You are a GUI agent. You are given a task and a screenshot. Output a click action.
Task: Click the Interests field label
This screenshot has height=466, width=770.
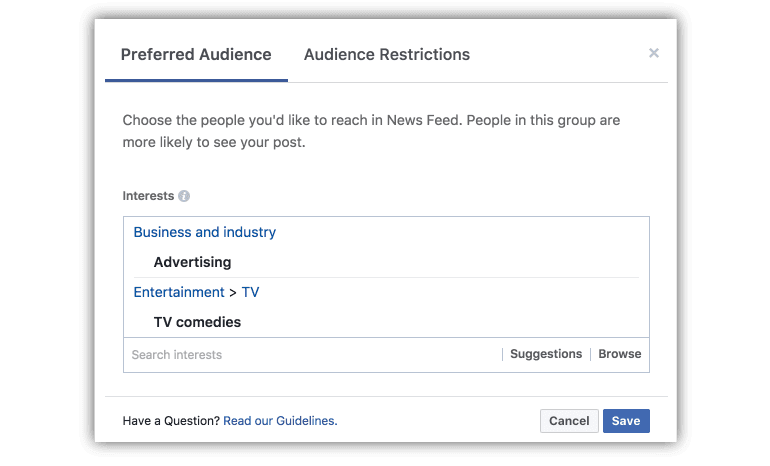pyautogui.click(x=148, y=196)
